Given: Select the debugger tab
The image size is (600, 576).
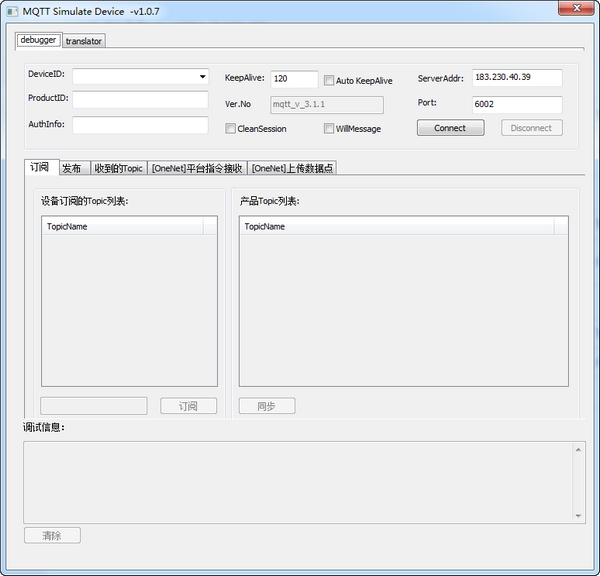Looking at the screenshot, I should click(38, 40).
